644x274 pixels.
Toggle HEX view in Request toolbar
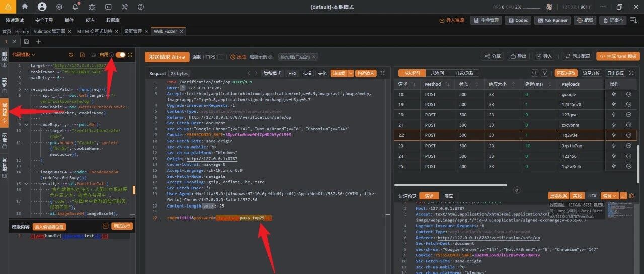click(x=292, y=73)
